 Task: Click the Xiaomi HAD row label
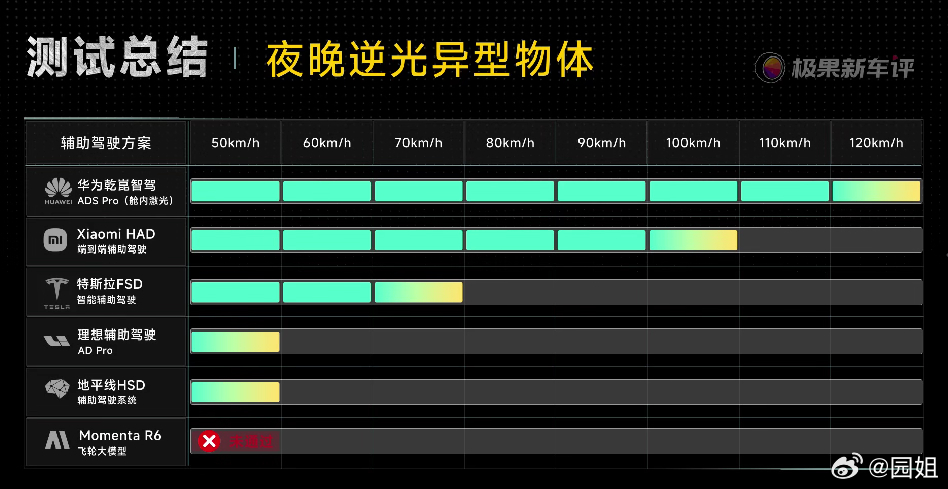(116, 234)
